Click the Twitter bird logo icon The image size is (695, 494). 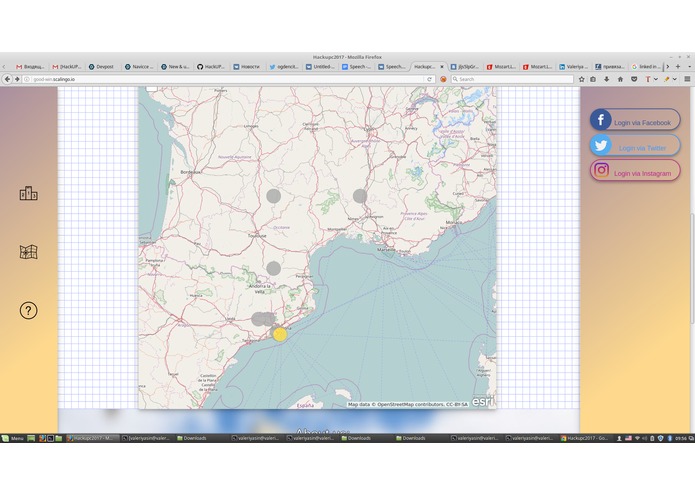click(601, 145)
